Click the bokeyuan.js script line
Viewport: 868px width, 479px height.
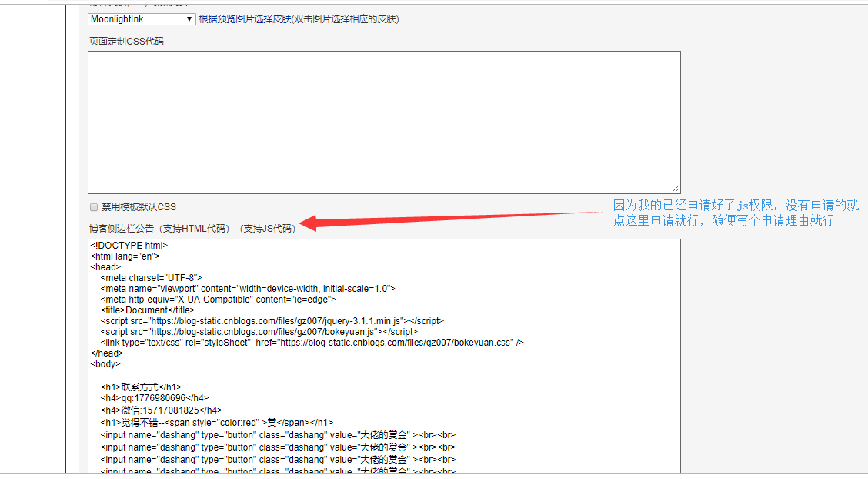pyautogui.click(x=259, y=332)
